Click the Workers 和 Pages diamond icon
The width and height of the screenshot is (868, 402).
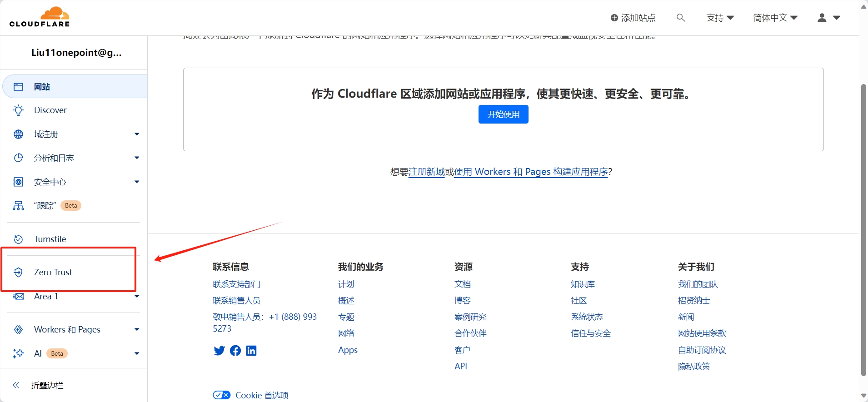[18, 329]
